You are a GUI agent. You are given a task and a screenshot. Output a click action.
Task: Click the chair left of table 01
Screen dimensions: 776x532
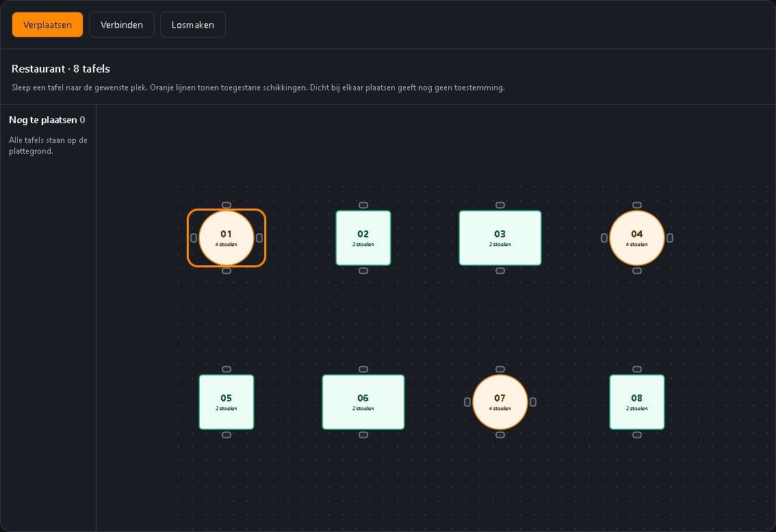click(194, 238)
